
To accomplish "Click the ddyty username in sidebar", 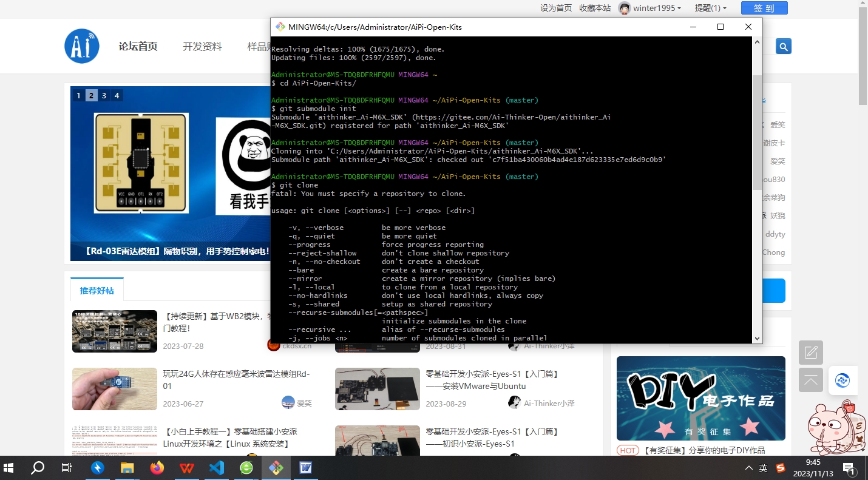I will 775,234.
